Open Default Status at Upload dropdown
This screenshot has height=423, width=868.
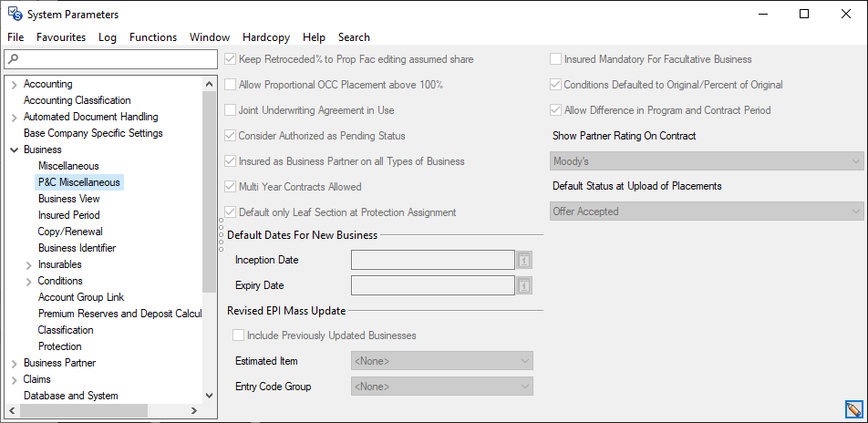707,211
